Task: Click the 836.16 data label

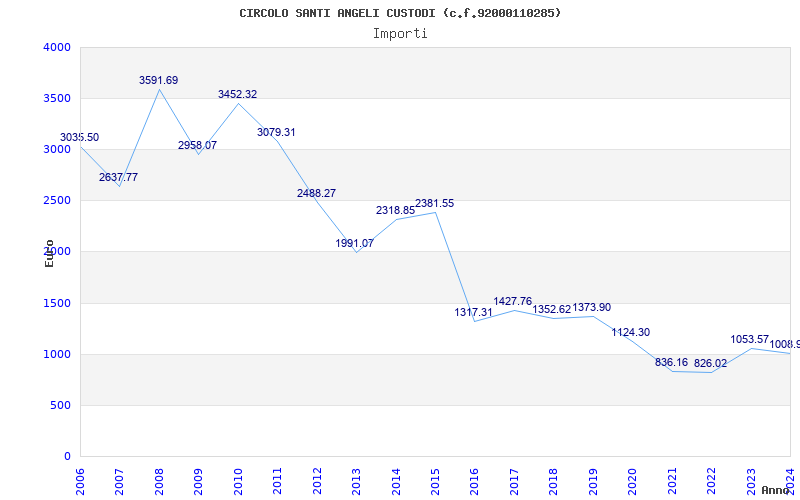Action: 671,363
